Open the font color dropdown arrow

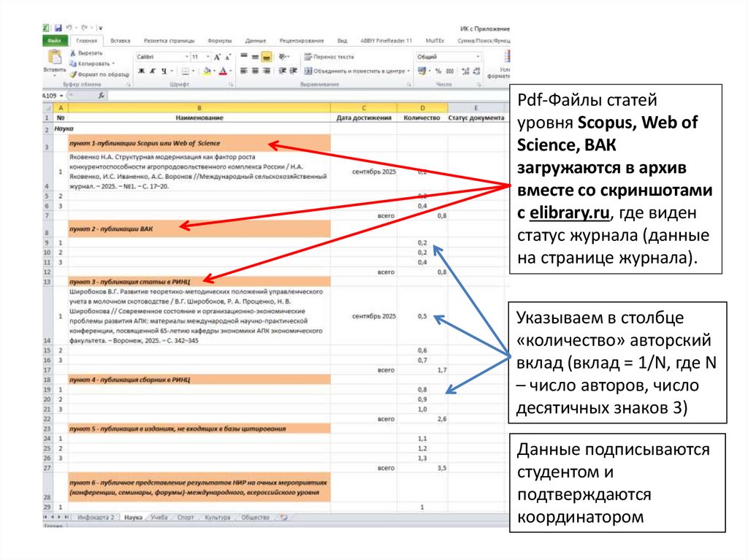click(230, 71)
